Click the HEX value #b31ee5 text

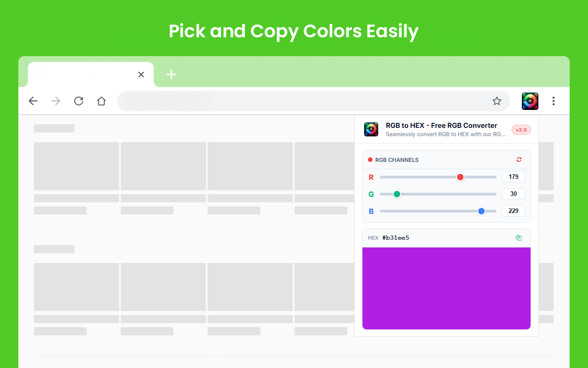[x=396, y=238]
